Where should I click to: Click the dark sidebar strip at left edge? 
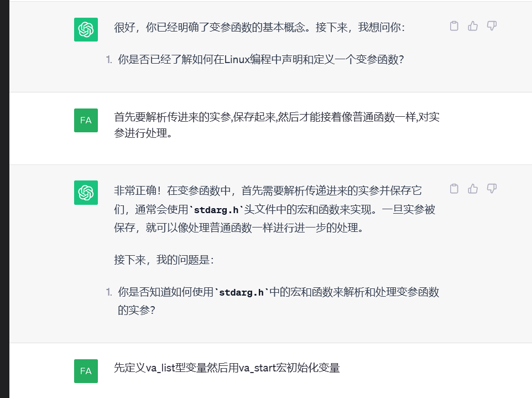(4, 199)
